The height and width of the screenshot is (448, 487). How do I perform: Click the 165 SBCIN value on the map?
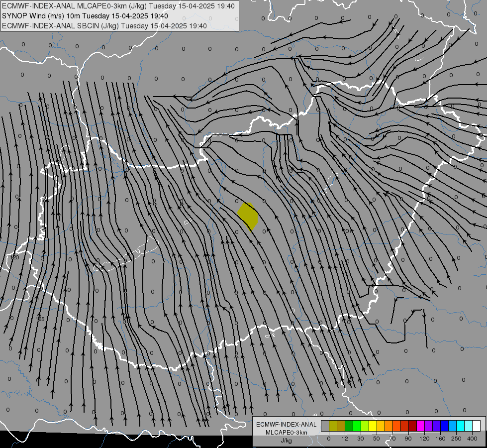click(x=40, y=319)
